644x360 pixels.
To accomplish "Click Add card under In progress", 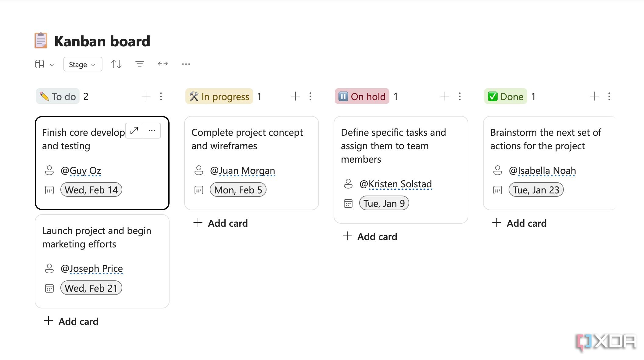I will [221, 223].
